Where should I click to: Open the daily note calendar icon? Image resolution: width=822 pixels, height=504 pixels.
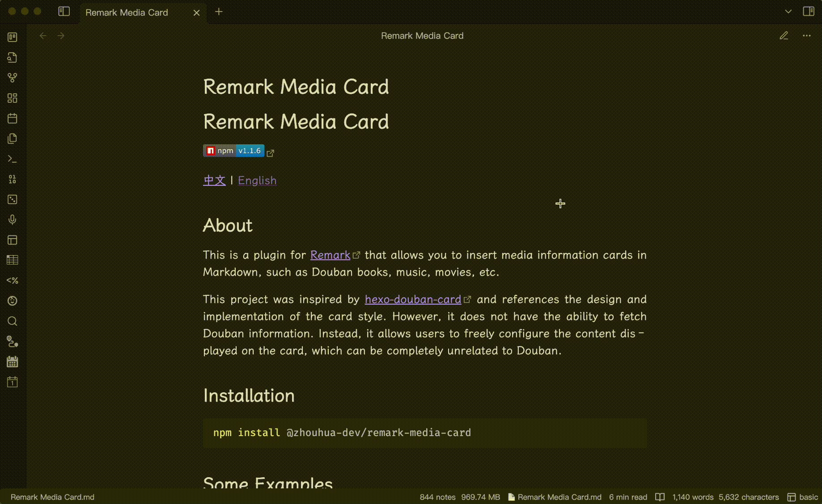coord(13,118)
